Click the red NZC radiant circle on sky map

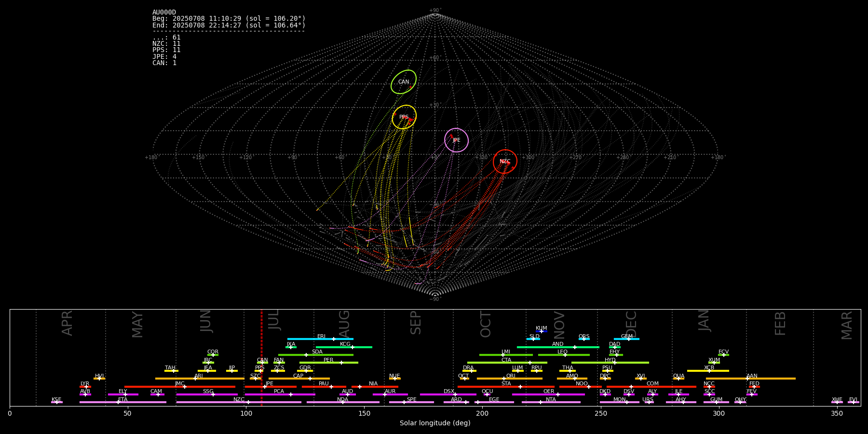[x=505, y=162]
